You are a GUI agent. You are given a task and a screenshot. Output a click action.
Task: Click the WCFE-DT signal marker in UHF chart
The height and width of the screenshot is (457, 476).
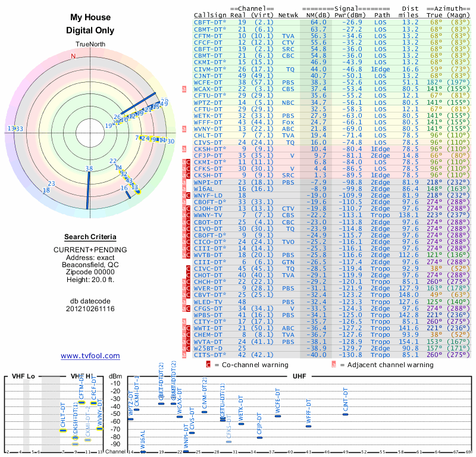[x=278, y=416]
